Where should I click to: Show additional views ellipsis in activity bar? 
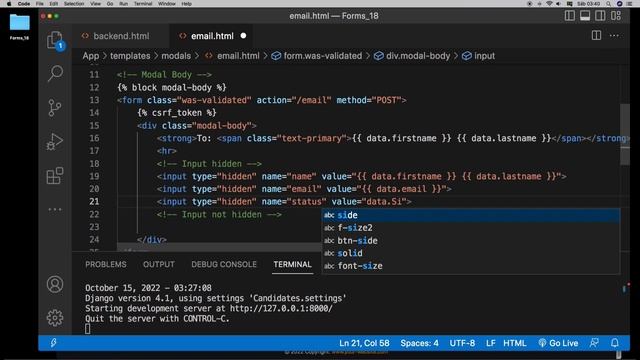55,209
